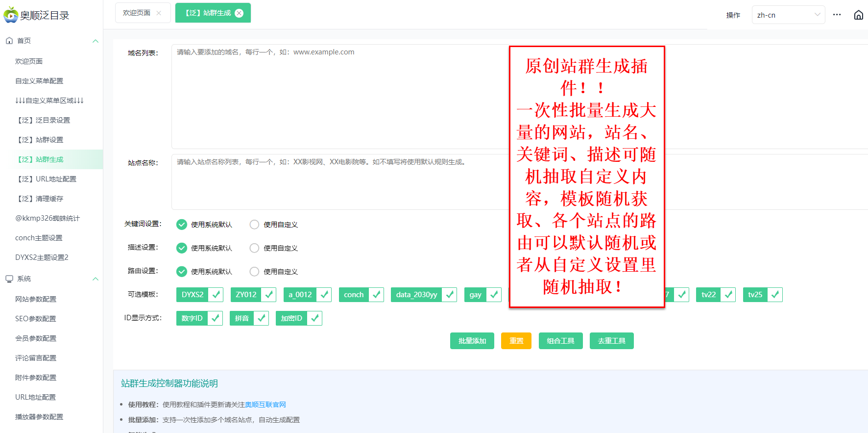Open the three-dots more menu

[x=837, y=15]
